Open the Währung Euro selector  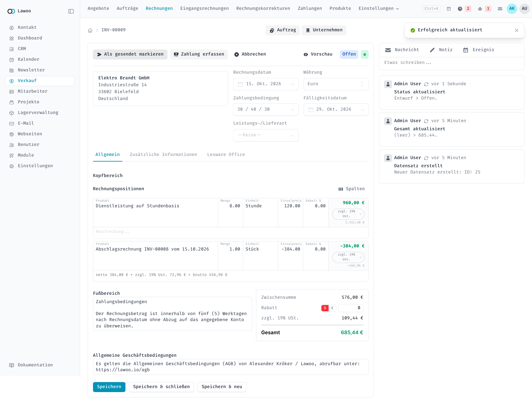[x=336, y=84]
